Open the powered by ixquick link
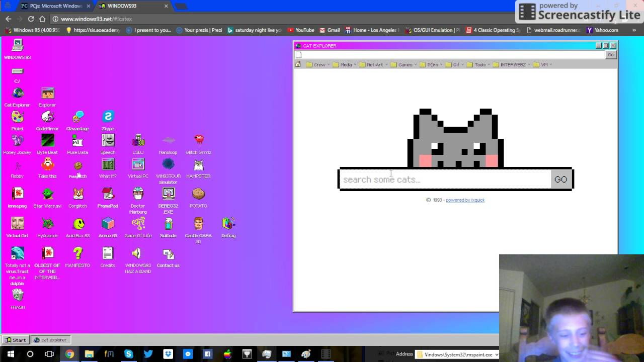Viewport: 644px width, 362px height. point(465,200)
